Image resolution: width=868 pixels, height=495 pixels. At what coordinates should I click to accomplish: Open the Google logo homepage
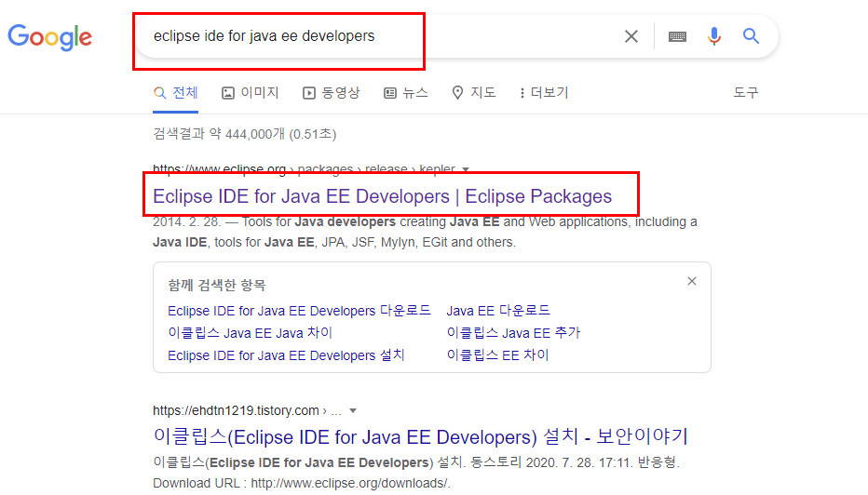click(49, 37)
